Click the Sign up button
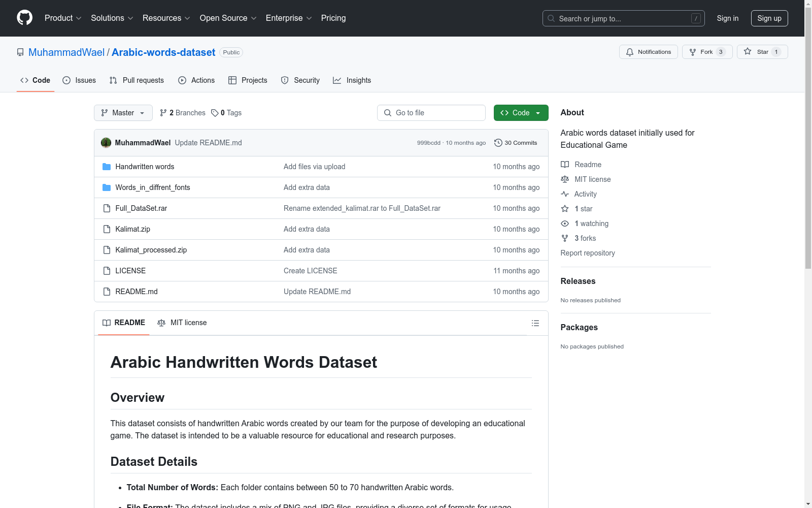The width and height of the screenshot is (812, 508). coord(769,18)
